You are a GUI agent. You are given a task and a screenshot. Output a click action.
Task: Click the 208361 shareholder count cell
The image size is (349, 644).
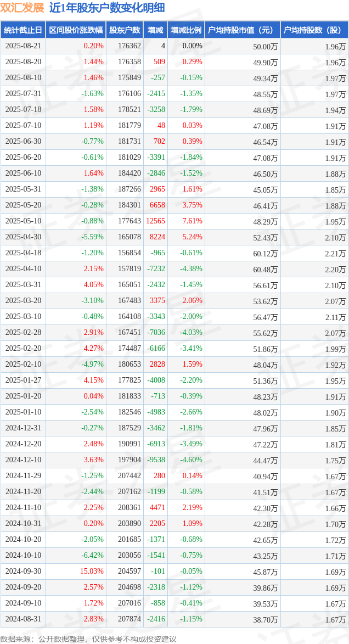pyautogui.click(x=129, y=508)
